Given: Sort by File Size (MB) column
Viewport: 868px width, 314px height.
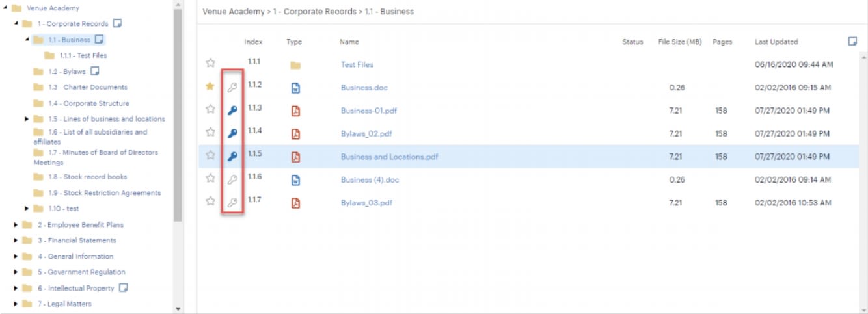Looking at the screenshot, I should point(680,42).
